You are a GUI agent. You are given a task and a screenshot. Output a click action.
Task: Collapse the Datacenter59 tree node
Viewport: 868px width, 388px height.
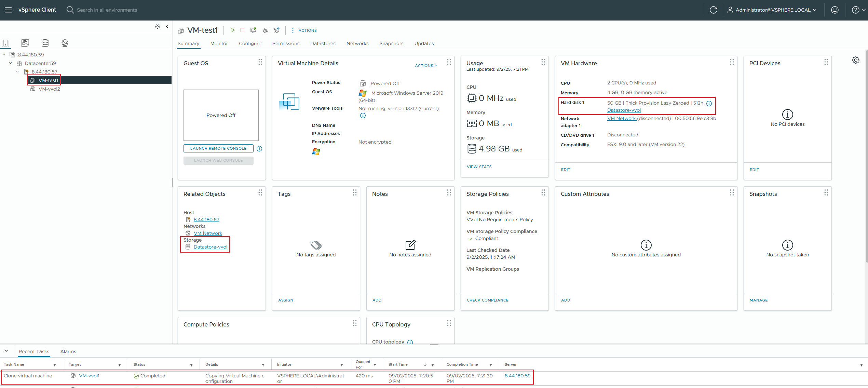click(11, 63)
